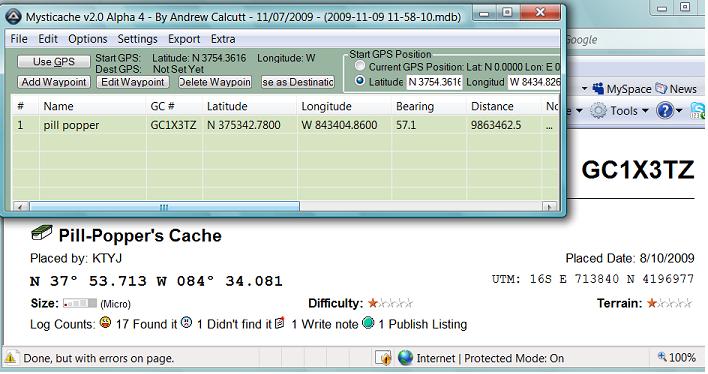Click the Didn't find it frown icon
This screenshot has height=374, width=708.
[186, 323]
